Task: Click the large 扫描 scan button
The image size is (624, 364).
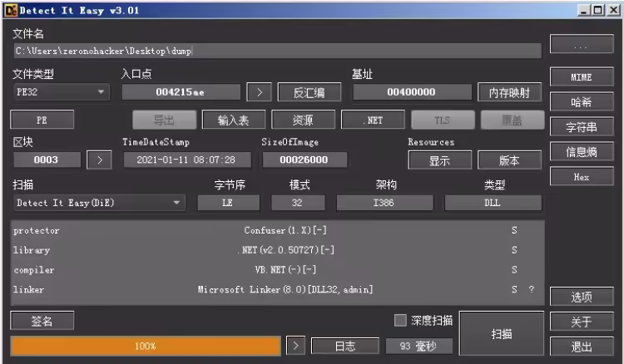Action: pos(502,333)
